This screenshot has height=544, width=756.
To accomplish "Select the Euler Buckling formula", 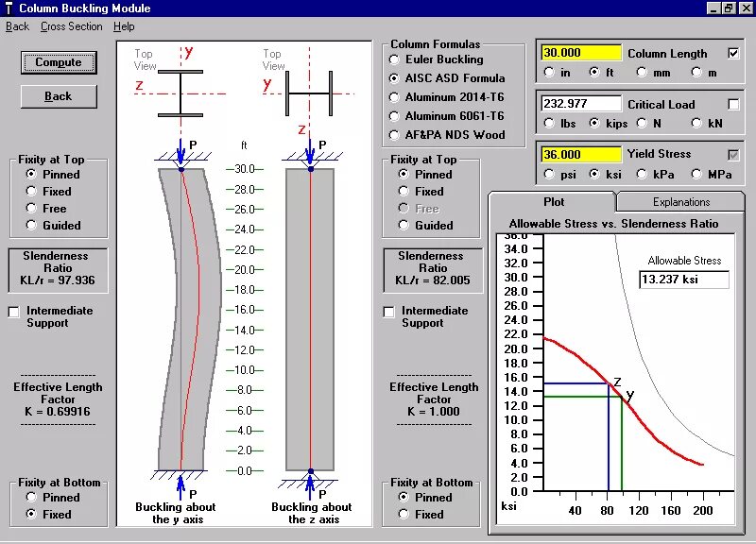I will click(396, 60).
